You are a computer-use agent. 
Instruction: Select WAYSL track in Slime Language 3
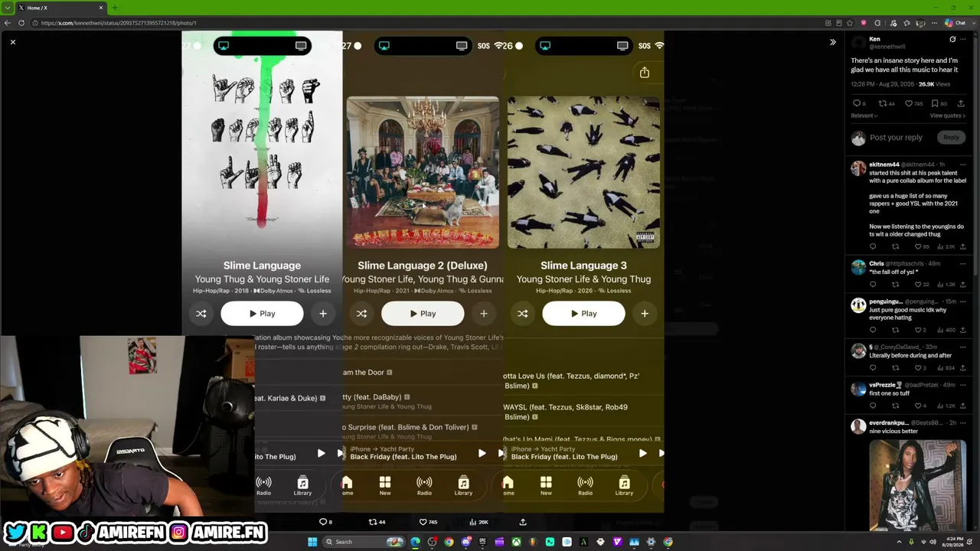[583, 412]
